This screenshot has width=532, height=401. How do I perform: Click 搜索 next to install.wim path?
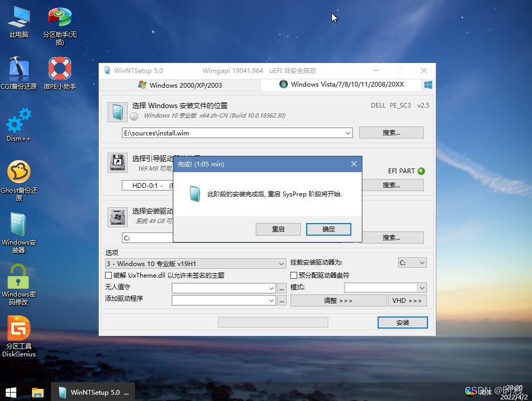point(391,133)
